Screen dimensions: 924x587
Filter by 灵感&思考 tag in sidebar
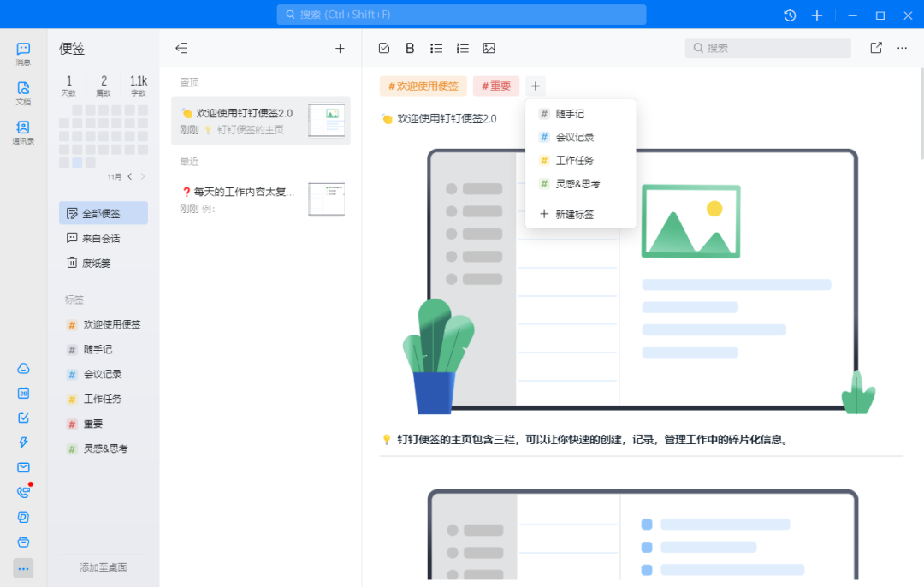tap(104, 448)
